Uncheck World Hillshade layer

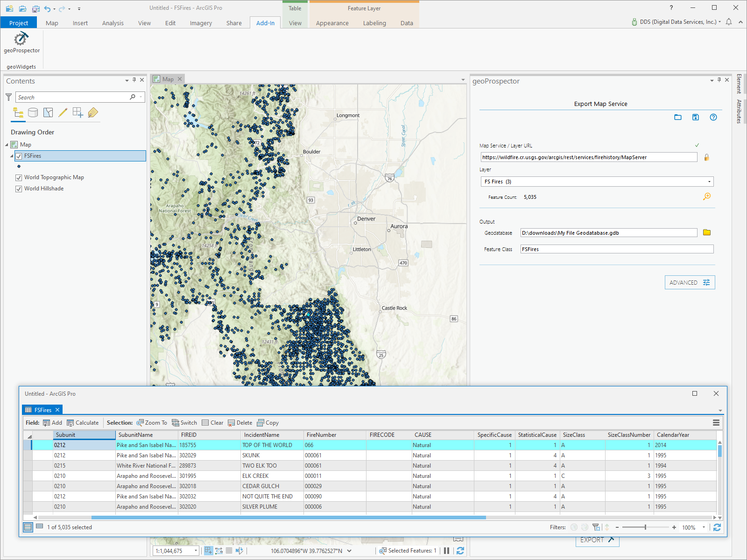19,189
